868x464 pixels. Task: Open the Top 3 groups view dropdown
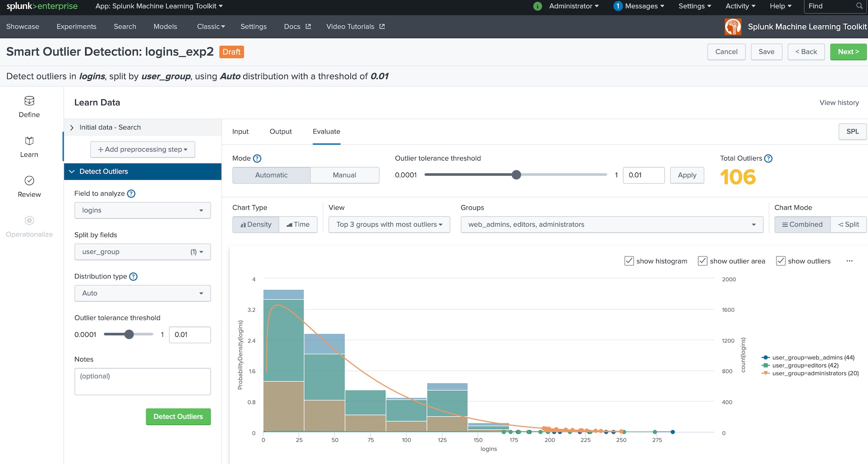(x=389, y=225)
